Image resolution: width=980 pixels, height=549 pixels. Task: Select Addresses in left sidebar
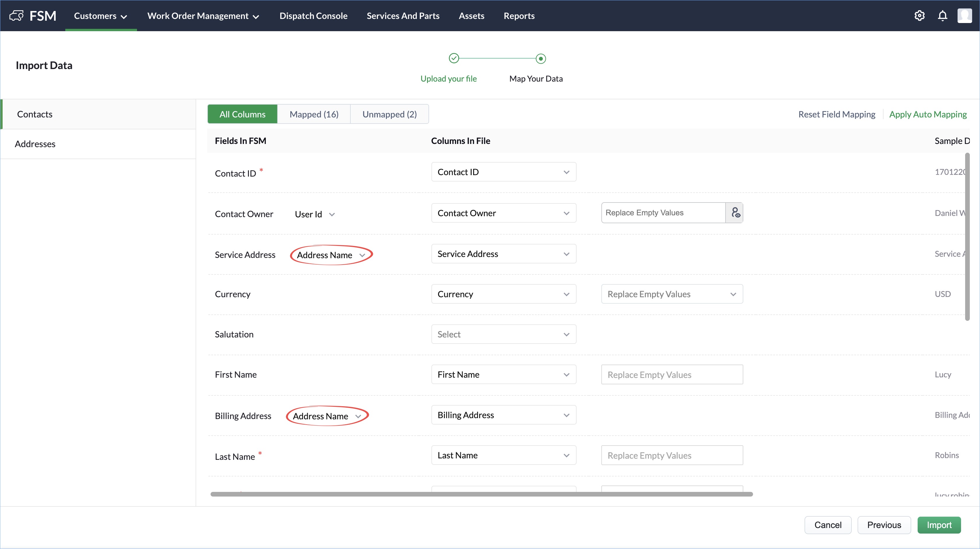[x=35, y=144]
